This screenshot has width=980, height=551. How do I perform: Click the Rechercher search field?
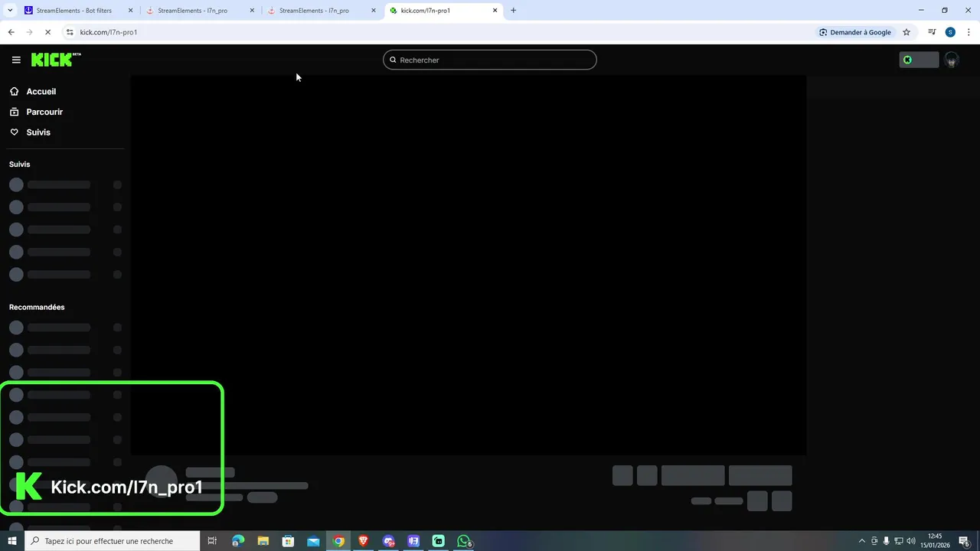click(x=490, y=60)
